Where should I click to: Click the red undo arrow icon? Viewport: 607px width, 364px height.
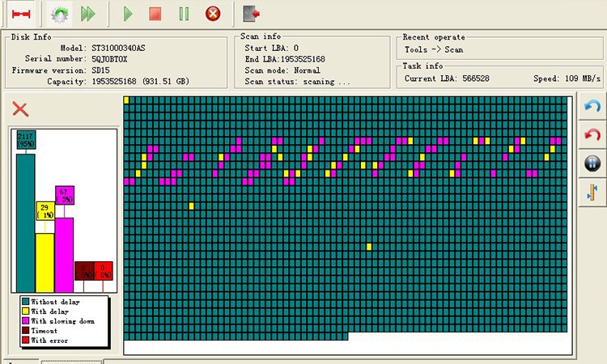pos(592,134)
